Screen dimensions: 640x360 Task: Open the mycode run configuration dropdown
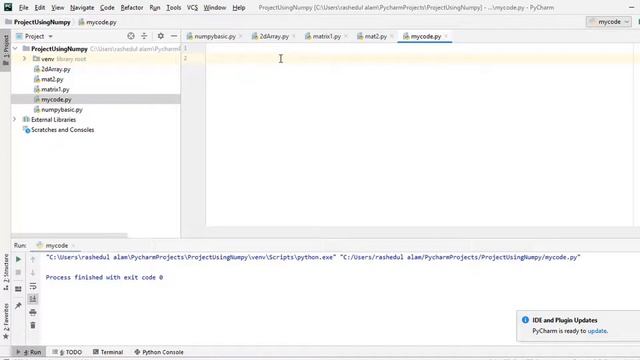coord(609,22)
